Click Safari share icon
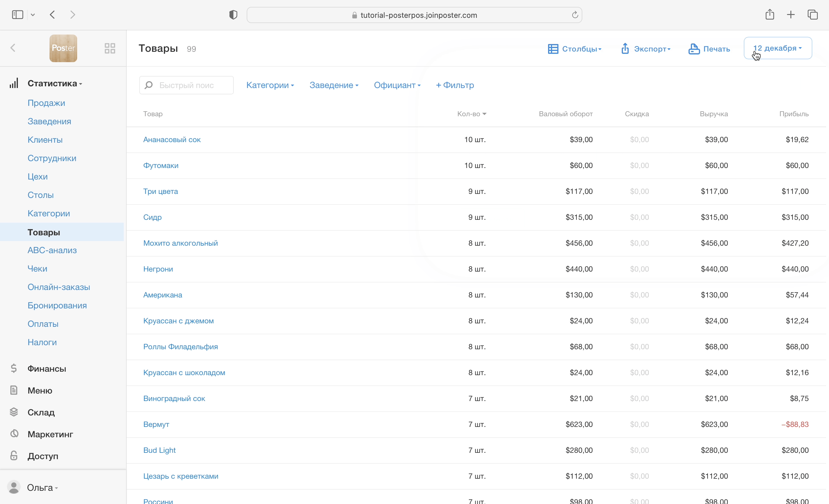 (770, 15)
